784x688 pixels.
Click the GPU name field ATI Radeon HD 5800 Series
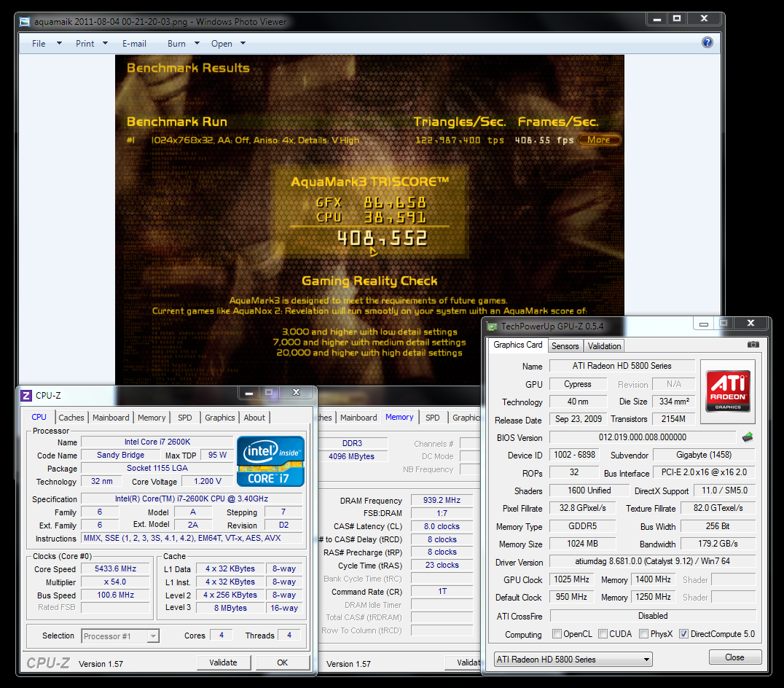click(x=622, y=366)
